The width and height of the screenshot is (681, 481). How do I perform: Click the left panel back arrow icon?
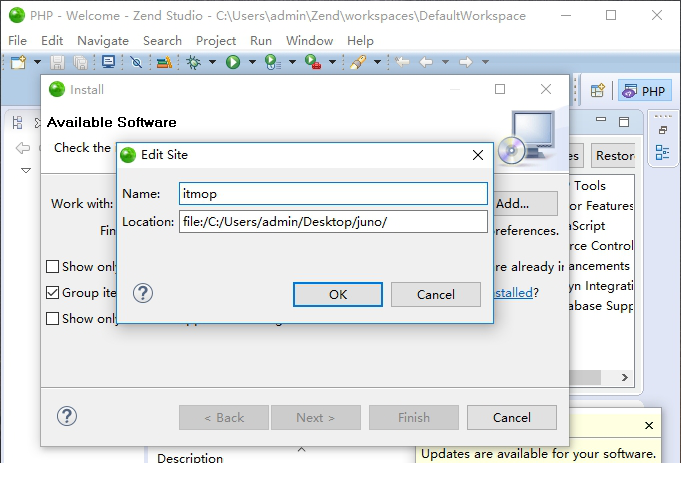(23, 148)
